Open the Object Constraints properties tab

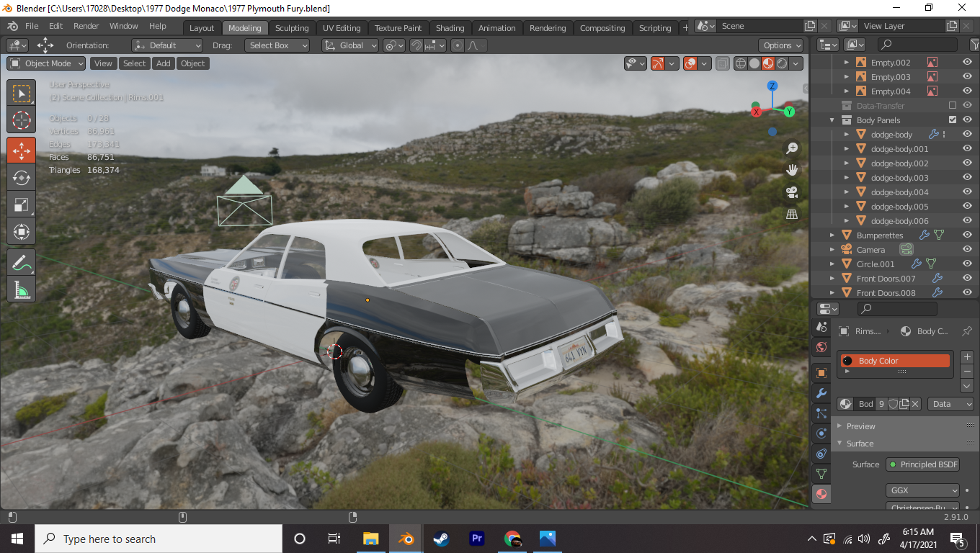tap(821, 454)
